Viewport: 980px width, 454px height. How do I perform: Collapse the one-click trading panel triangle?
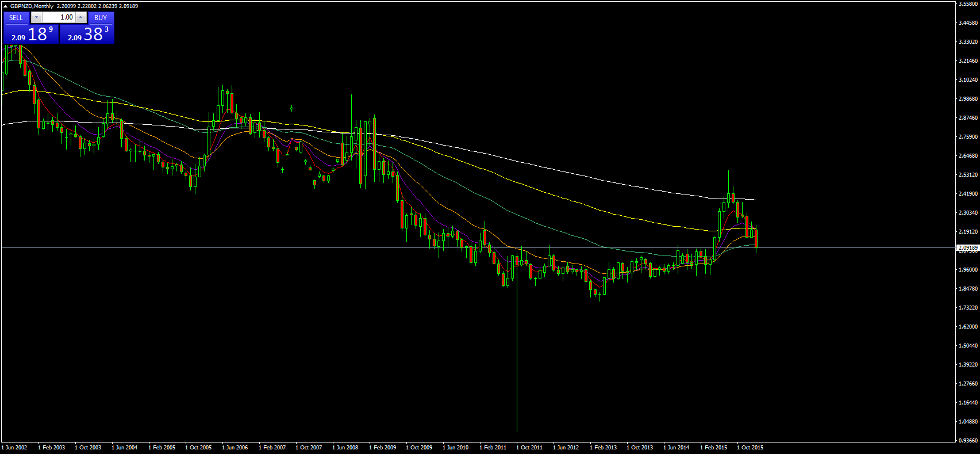[x=5, y=6]
